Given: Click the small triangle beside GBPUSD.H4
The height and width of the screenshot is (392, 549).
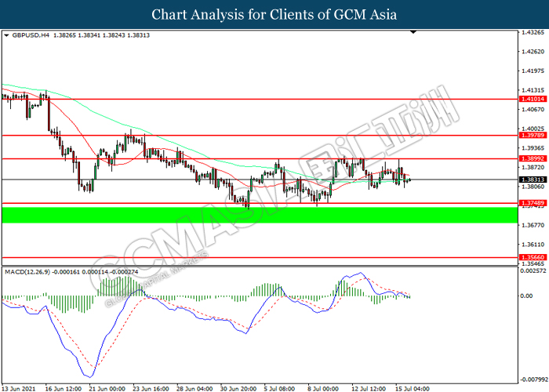Looking at the screenshot, I should 7,36.
